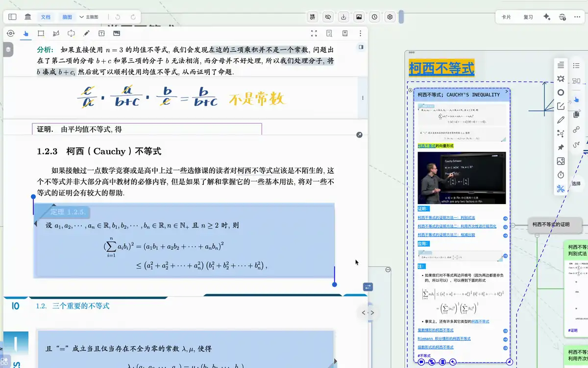Screen dimensions: 588x368
Task: Click the #不等式 tag
Action: click(x=424, y=356)
